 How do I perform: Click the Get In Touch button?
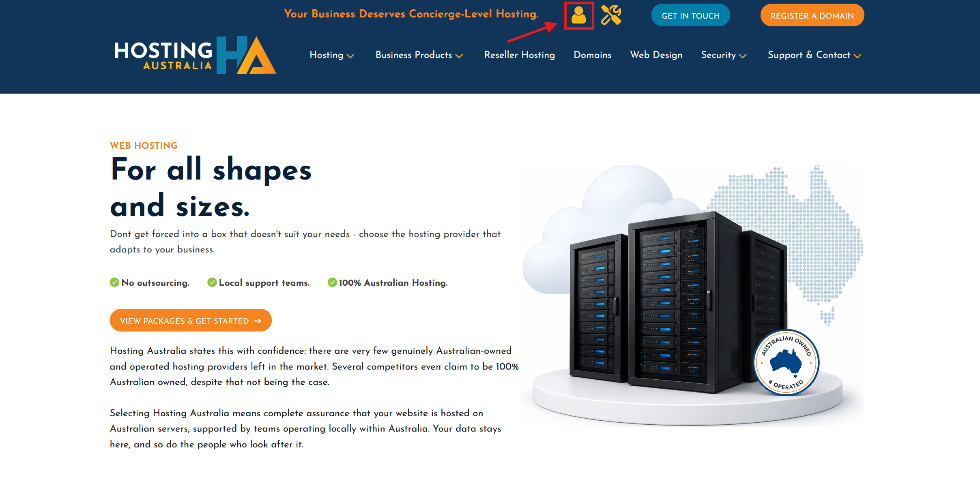click(x=691, y=15)
